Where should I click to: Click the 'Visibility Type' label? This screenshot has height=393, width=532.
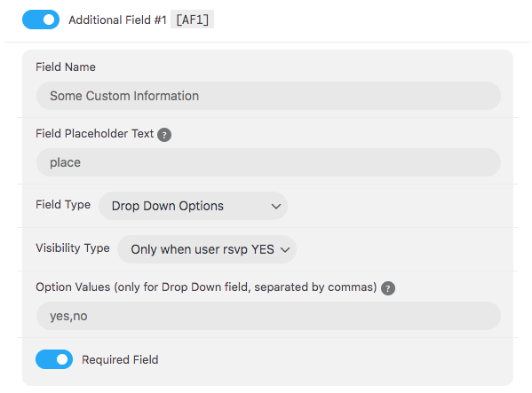coord(73,248)
